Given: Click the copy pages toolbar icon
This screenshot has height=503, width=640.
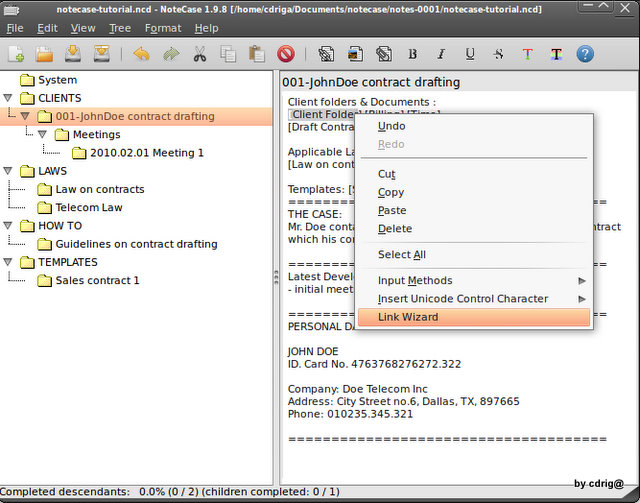Looking at the screenshot, I should point(228,54).
